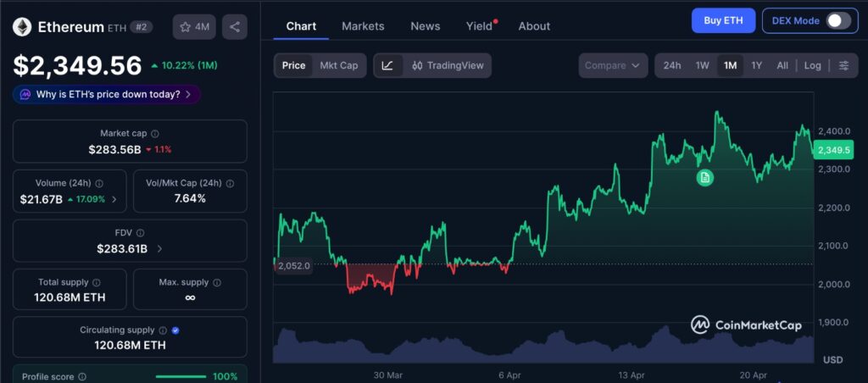Open the News tab
The height and width of the screenshot is (383, 868).
point(426,26)
